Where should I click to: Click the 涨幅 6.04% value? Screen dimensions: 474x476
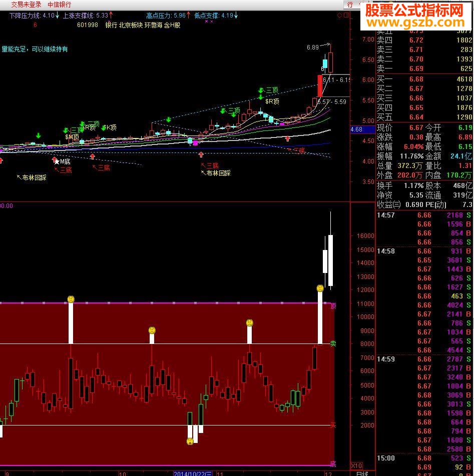click(x=413, y=146)
